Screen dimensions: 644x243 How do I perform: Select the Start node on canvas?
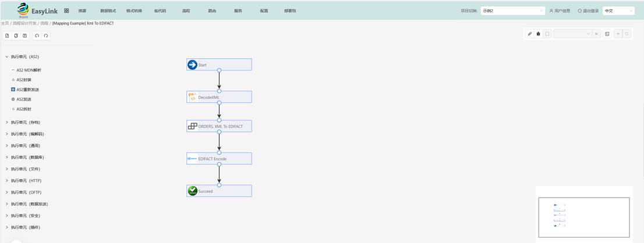pyautogui.click(x=219, y=65)
